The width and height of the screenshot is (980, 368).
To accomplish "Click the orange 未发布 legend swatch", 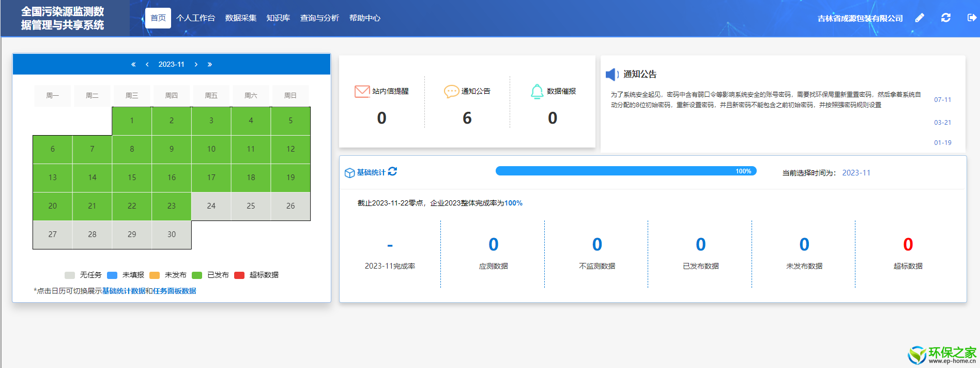I will 155,275.
